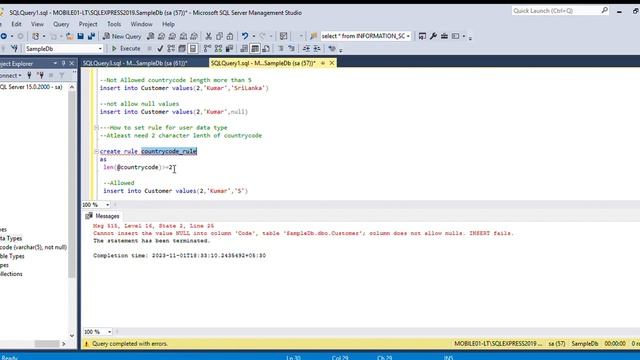Click the Object Explorer vertical scrollbar
The image size is (640, 360).
click(72, 184)
